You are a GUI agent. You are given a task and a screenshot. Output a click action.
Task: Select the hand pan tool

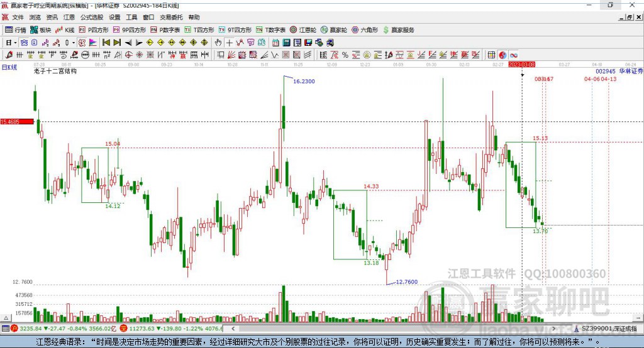pos(218,43)
